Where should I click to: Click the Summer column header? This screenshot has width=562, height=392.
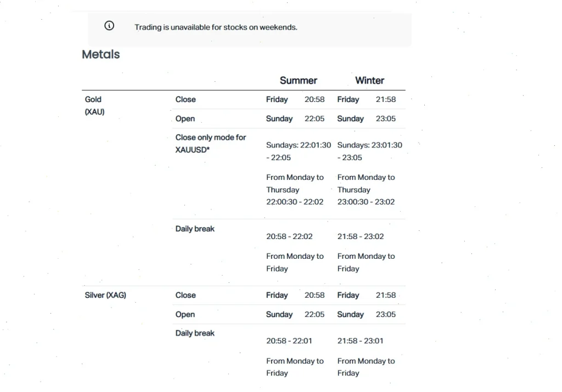coord(298,80)
